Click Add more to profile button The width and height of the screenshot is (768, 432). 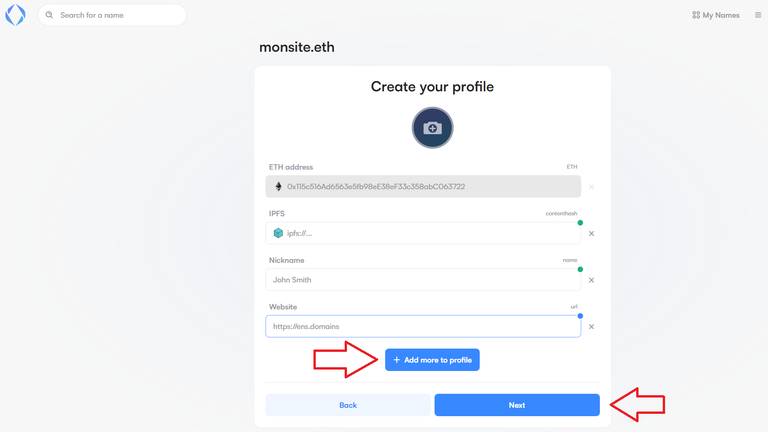pyautogui.click(x=432, y=360)
